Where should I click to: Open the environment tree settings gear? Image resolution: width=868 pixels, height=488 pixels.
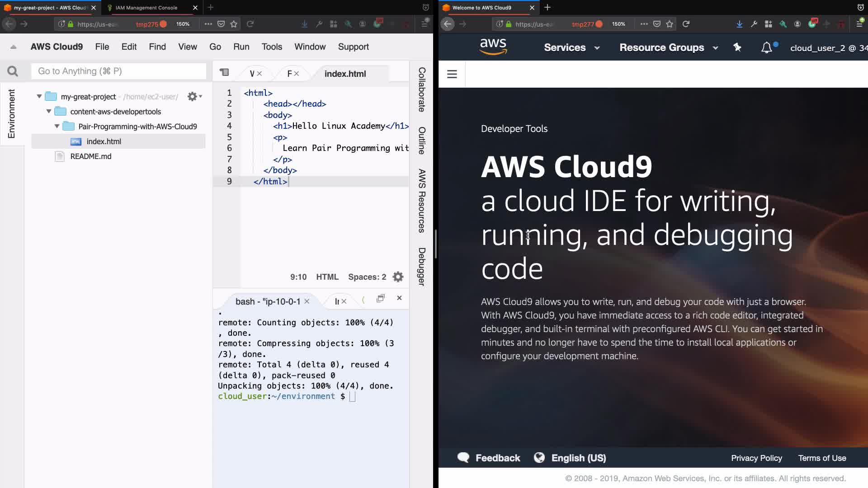(x=193, y=97)
